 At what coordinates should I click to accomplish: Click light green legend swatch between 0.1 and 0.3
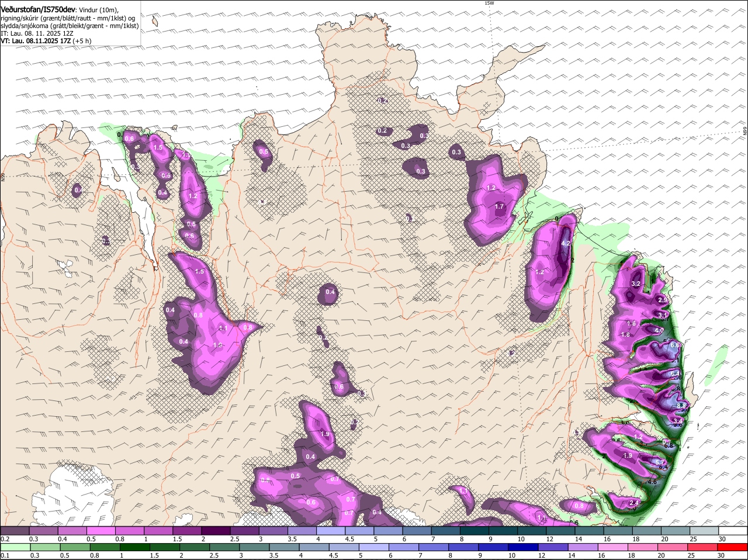pos(15,547)
